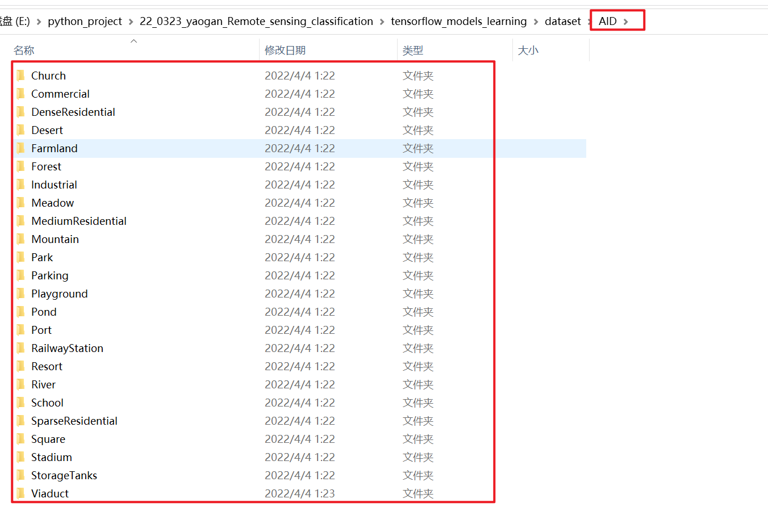Click the 文件夹 type in Pond row
This screenshot has width=768, height=532.
(418, 312)
